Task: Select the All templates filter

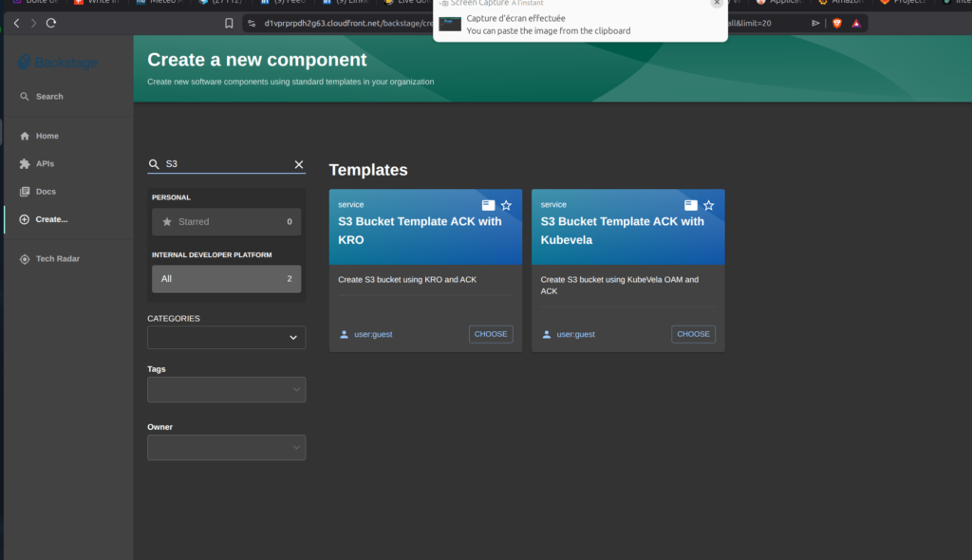Action: click(x=226, y=279)
